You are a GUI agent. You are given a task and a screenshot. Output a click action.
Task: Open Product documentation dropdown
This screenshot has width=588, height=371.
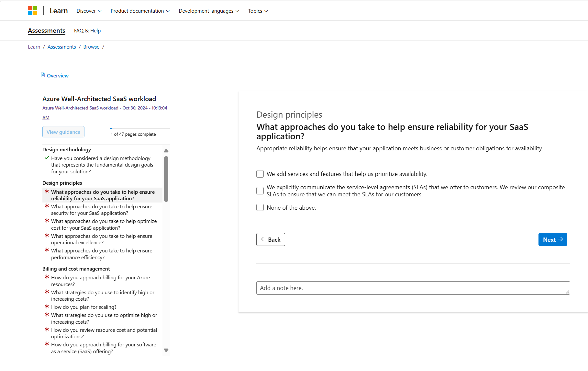(140, 11)
